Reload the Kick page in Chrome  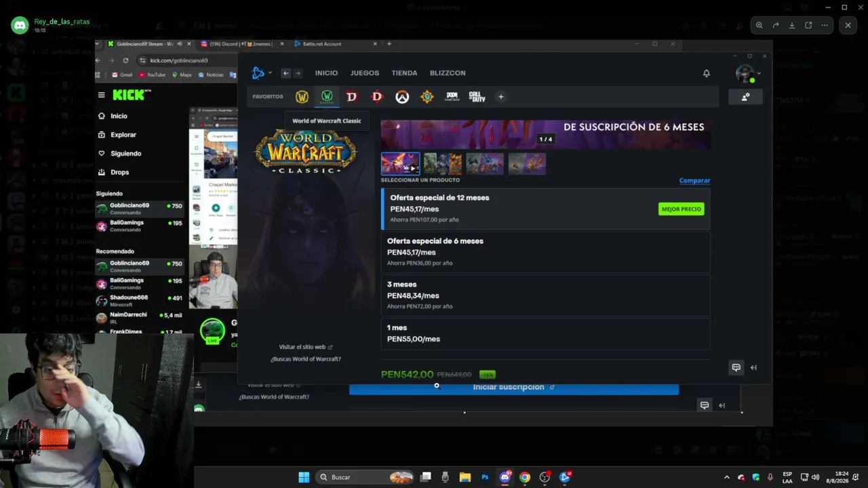(126, 60)
